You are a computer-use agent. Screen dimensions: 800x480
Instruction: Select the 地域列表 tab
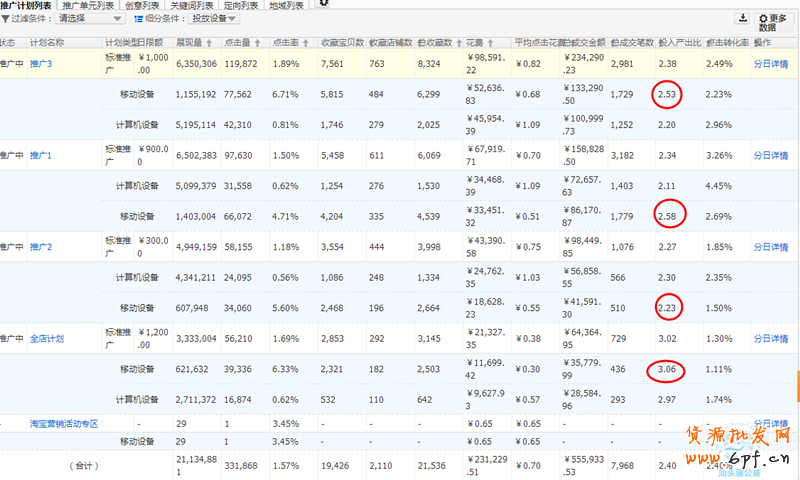point(286,5)
